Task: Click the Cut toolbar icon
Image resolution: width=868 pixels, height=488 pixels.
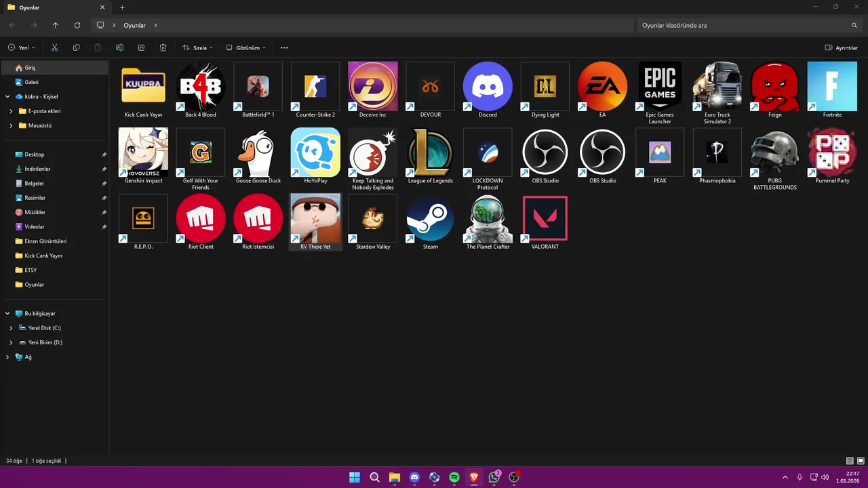Action: pyautogui.click(x=54, y=47)
